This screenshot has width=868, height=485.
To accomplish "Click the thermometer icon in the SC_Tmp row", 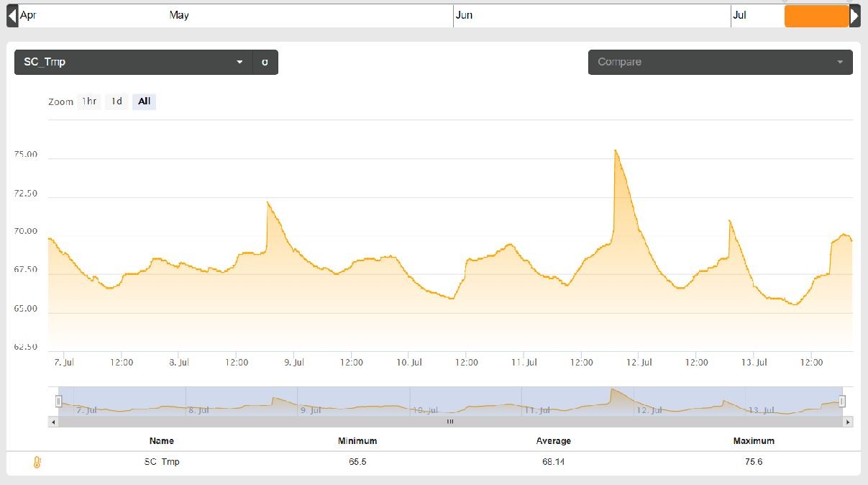I will pos(37,462).
